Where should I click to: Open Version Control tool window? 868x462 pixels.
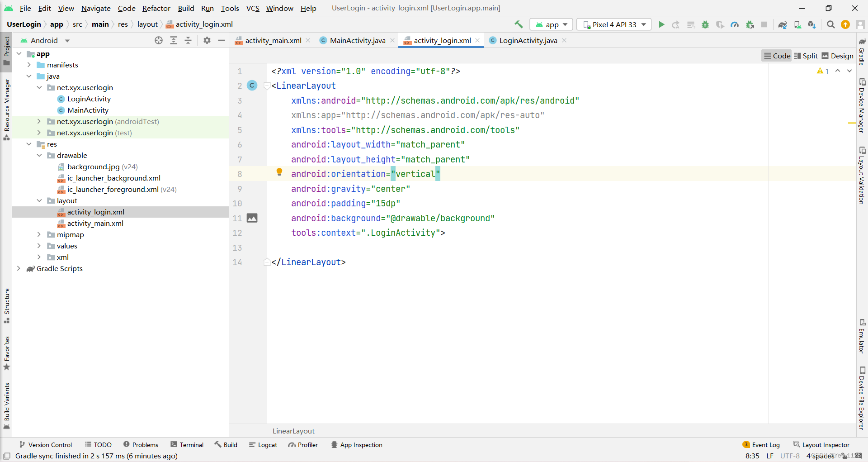[x=46, y=445]
